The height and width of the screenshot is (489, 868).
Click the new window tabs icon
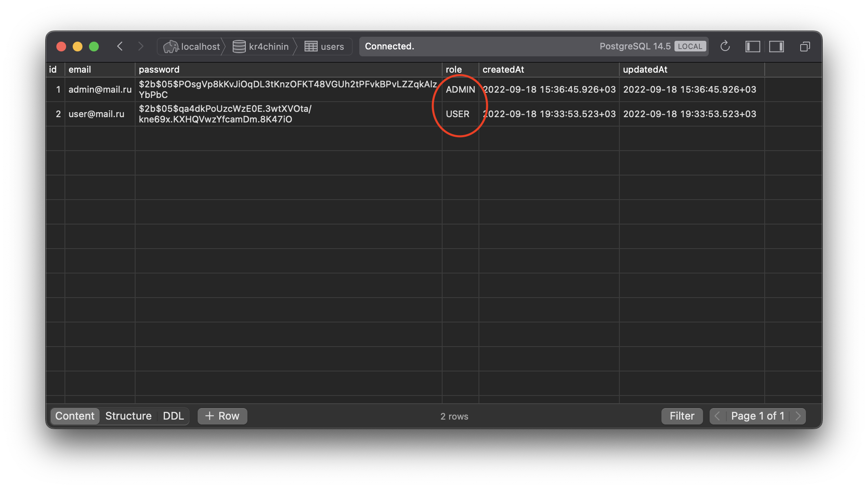(x=805, y=47)
